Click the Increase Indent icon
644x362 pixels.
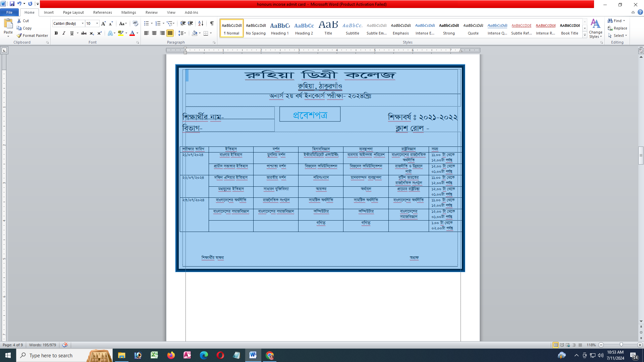coord(191,23)
